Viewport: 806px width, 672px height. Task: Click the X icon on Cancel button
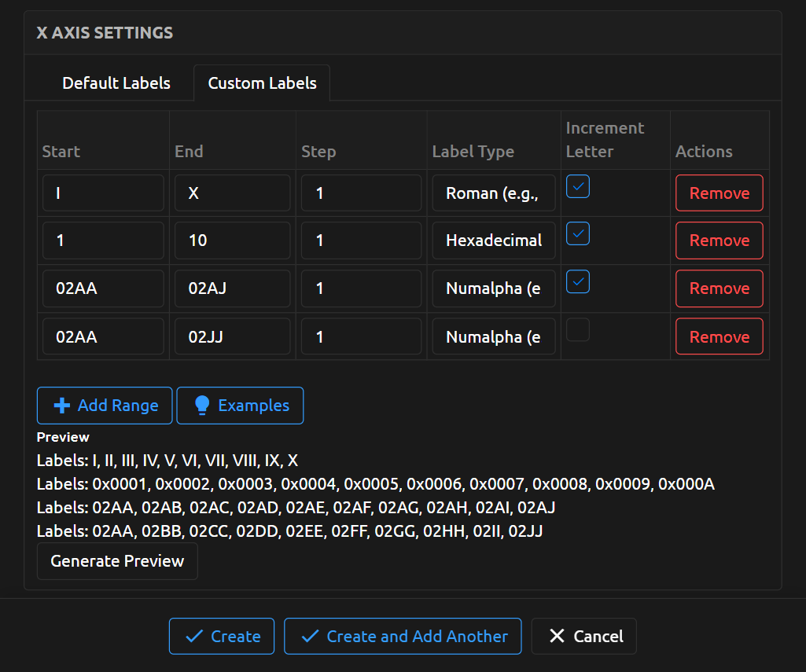tap(557, 637)
